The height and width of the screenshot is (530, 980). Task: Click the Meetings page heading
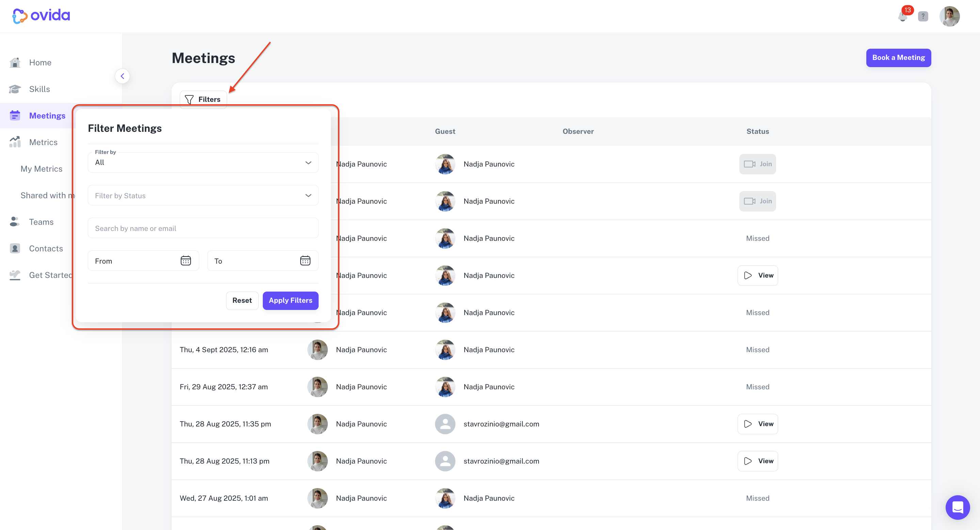203,58
